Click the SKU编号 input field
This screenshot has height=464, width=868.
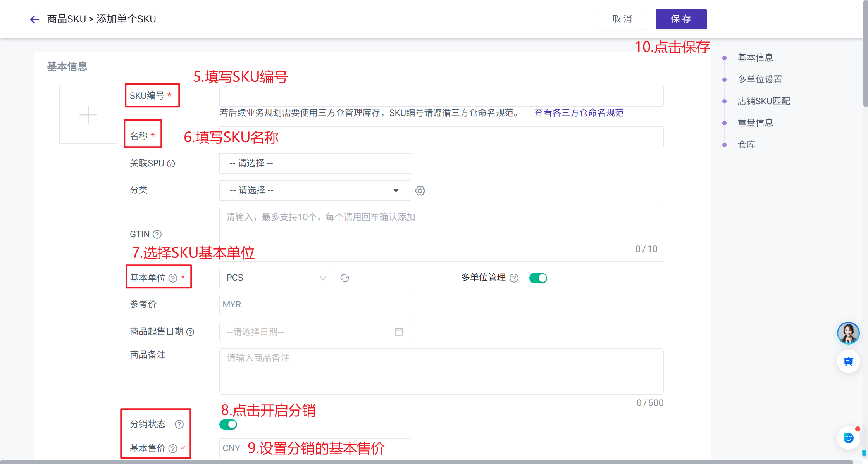point(441,96)
